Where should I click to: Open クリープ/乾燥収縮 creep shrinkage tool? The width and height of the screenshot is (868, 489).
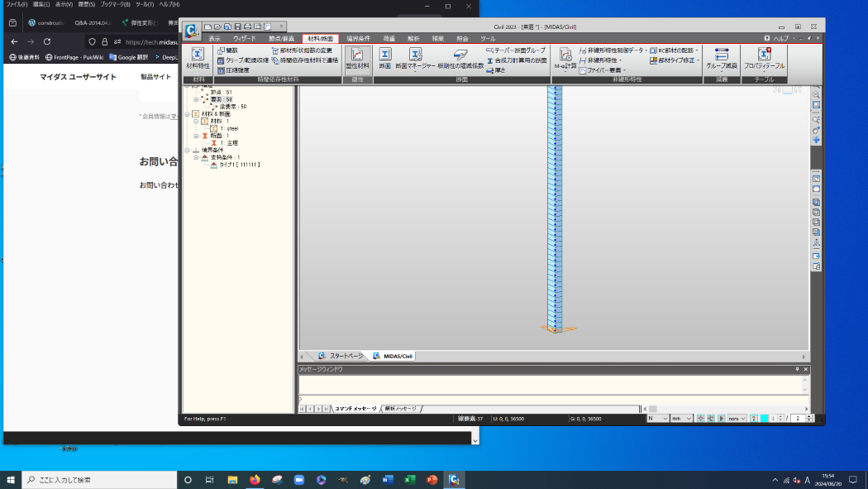[242, 60]
